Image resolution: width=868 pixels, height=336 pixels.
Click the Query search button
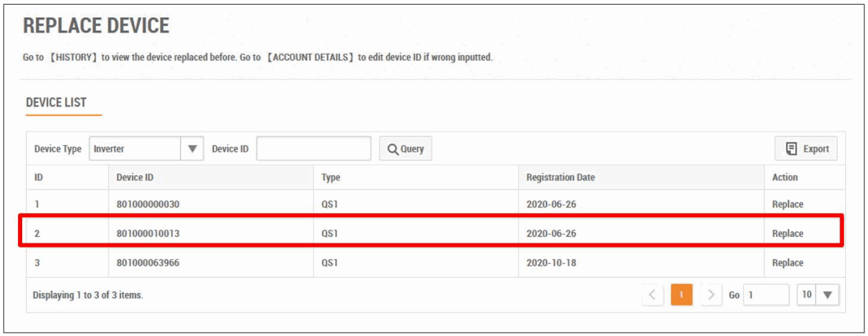point(406,149)
